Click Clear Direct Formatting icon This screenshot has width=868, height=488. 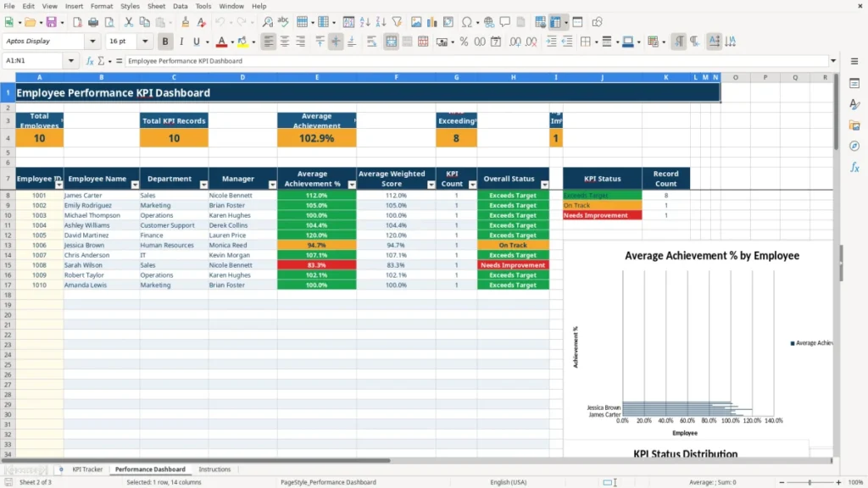202,22
